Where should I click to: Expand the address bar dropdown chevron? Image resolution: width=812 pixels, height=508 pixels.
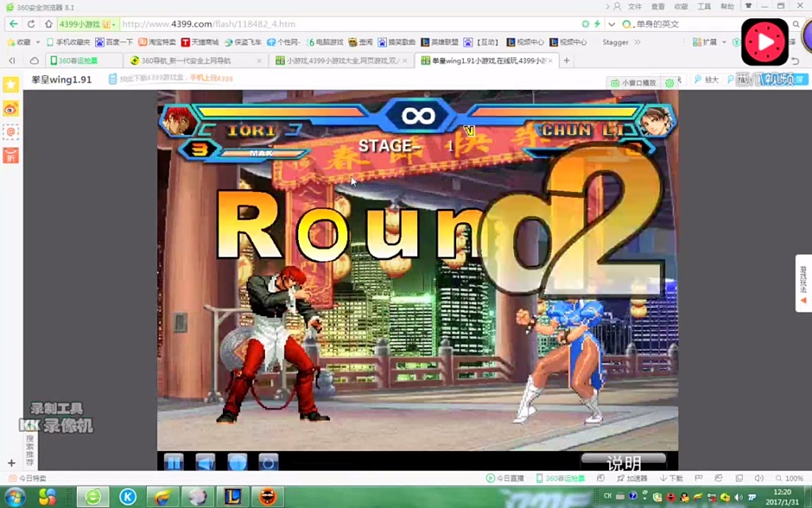pyautogui.click(x=611, y=25)
